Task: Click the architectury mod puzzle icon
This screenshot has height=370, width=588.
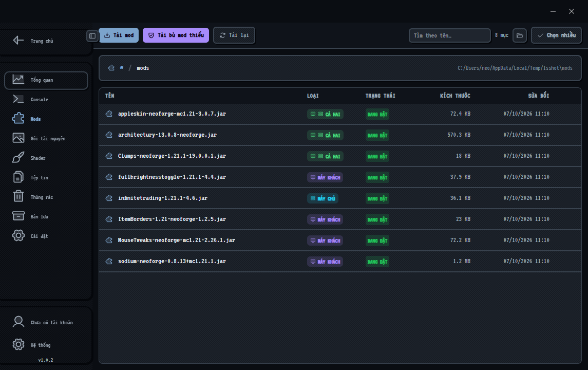Action: (109, 135)
